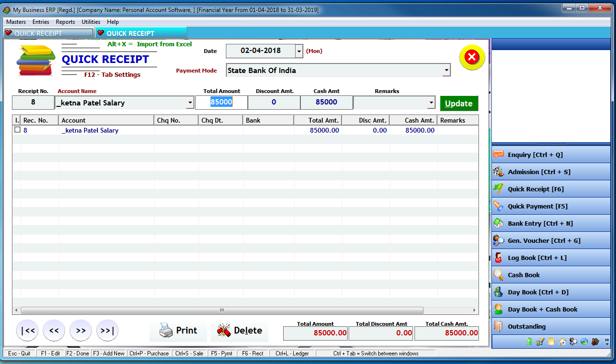The height and width of the screenshot is (364, 616).
Task: Print the receipt list
Action: (x=178, y=330)
